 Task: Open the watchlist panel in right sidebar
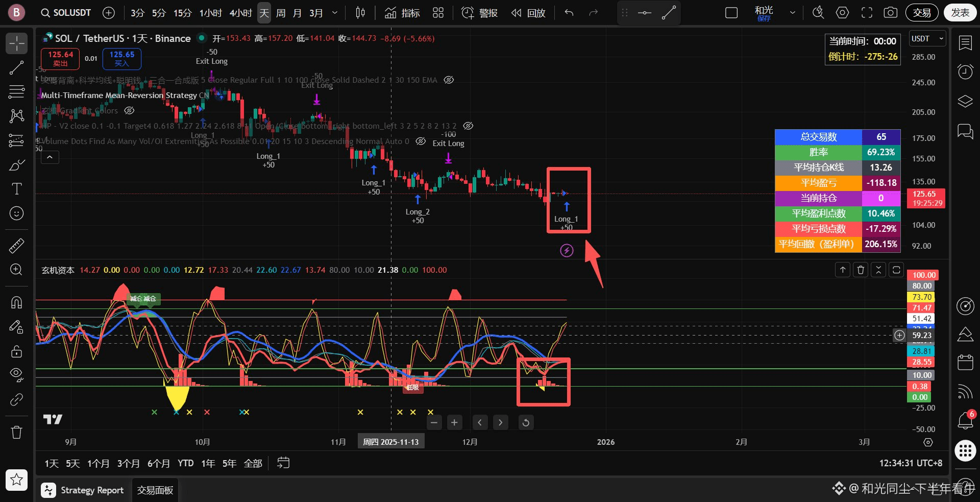965,43
